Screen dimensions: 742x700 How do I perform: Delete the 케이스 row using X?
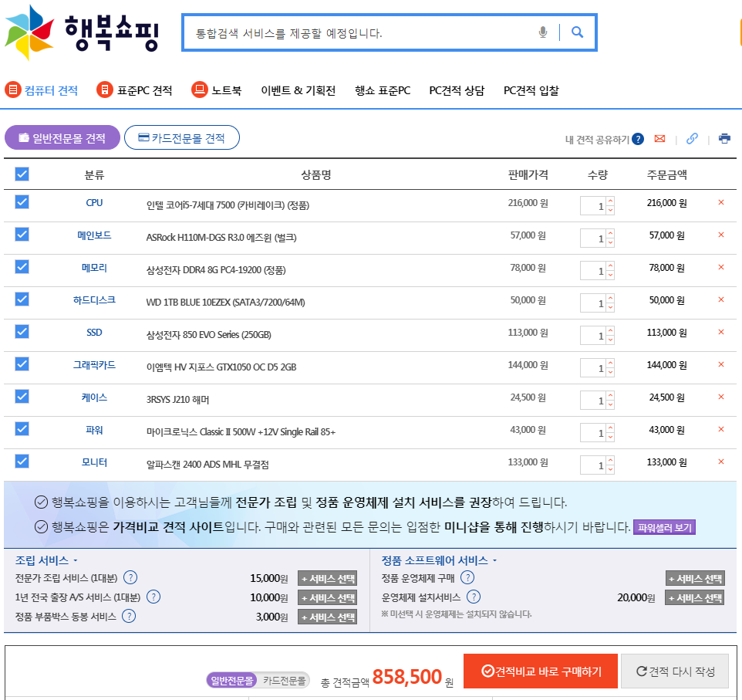pos(720,397)
